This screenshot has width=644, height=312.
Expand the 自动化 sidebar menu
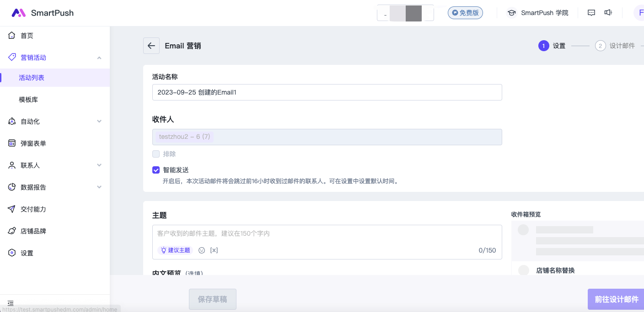(x=99, y=122)
